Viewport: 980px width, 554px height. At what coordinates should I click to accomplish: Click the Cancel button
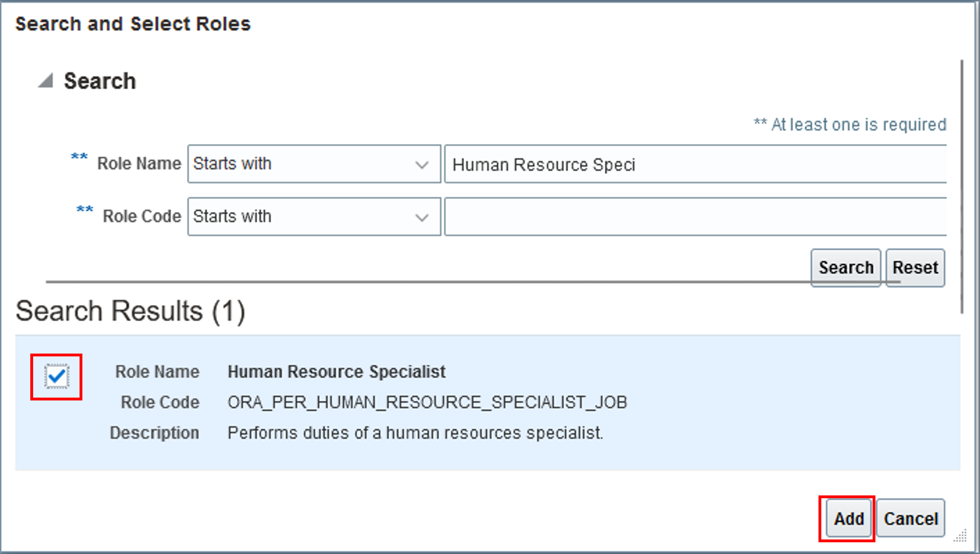[x=911, y=518]
